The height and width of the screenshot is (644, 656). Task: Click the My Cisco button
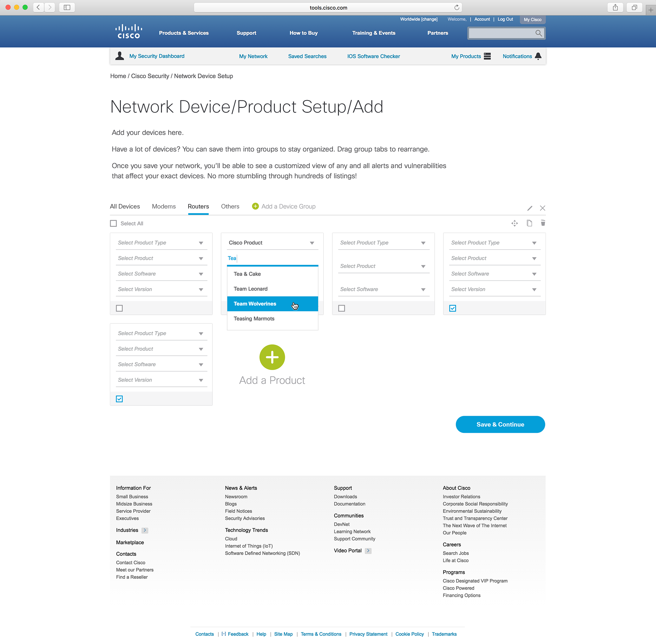(533, 20)
